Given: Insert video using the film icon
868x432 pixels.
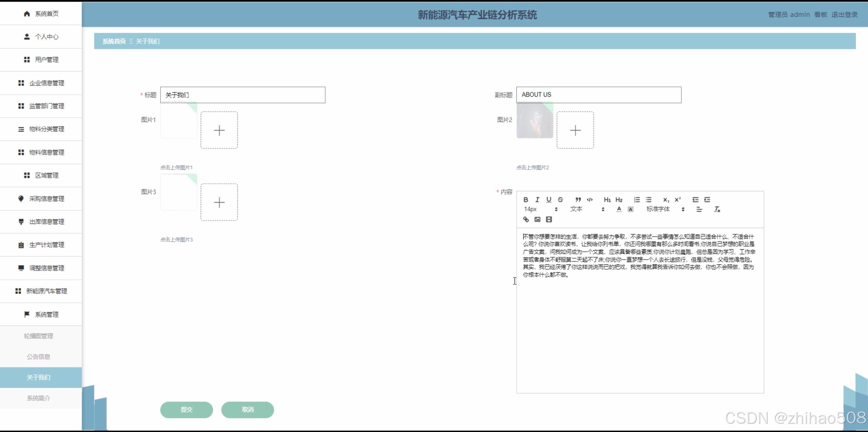Looking at the screenshot, I should [x=549, y=219].
